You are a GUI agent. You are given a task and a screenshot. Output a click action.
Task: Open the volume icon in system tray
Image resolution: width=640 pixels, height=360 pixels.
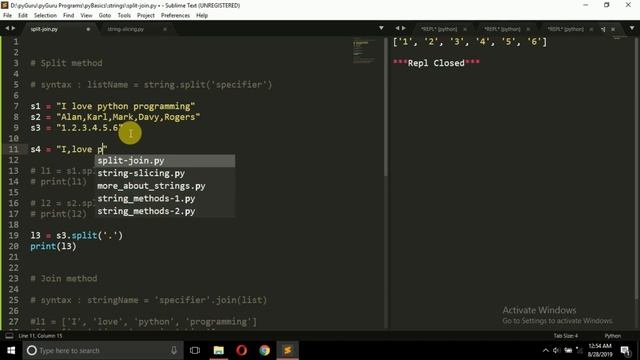tap(556, 350)
